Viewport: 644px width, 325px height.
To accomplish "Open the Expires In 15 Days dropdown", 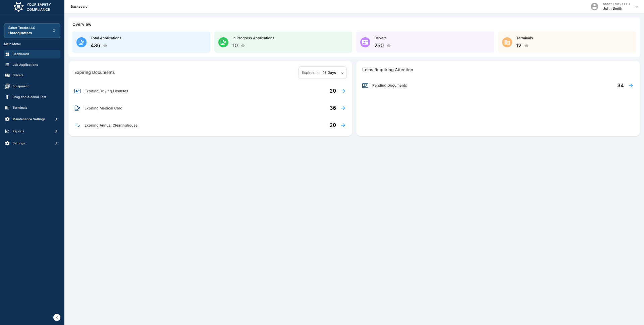I will click(x=322, y=73).
